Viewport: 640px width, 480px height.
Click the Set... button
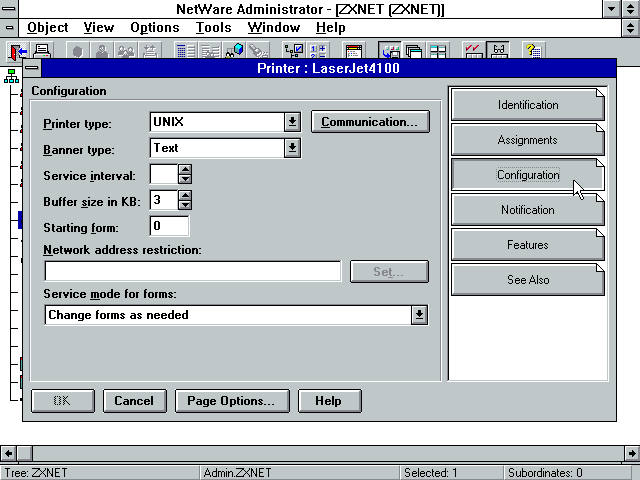pyautogui.click(x=389, y=272)
